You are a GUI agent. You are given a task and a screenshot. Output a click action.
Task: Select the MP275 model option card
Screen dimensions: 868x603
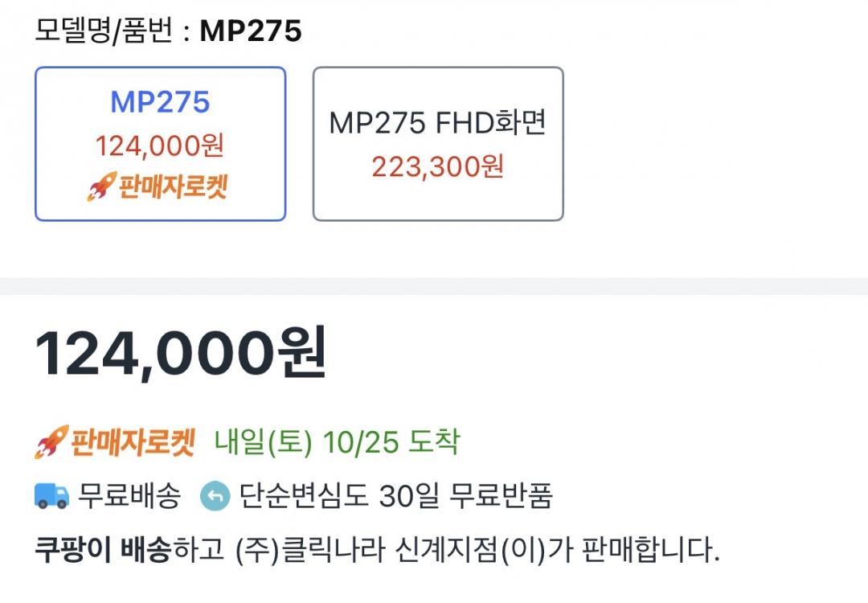(x=160, y=143)
